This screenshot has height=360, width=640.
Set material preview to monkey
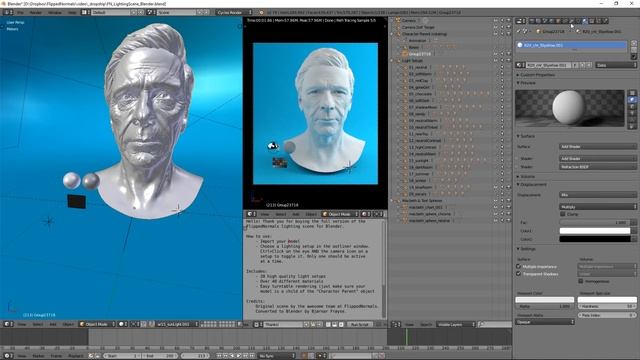(632, 113)
